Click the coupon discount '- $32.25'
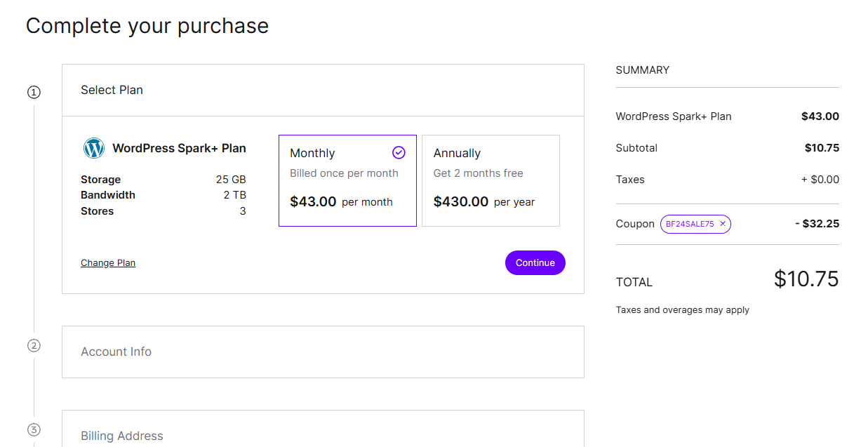Viewport: 868px width, 447px height. point(817,224)
